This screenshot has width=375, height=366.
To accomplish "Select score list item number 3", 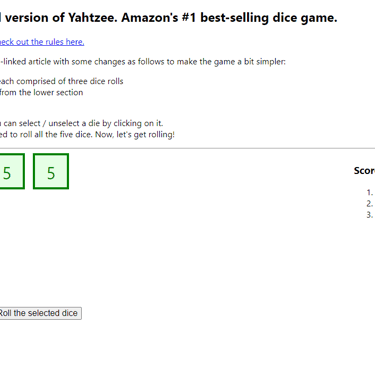I will (x=370, y=215).
